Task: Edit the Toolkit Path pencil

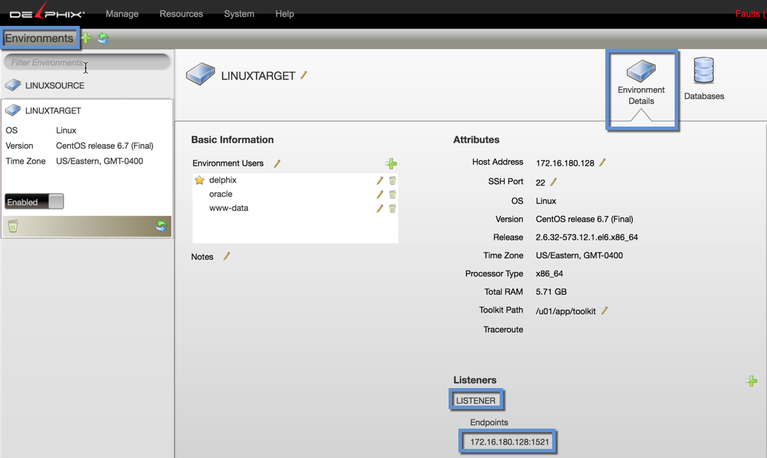Action: [x=604, y=311]
